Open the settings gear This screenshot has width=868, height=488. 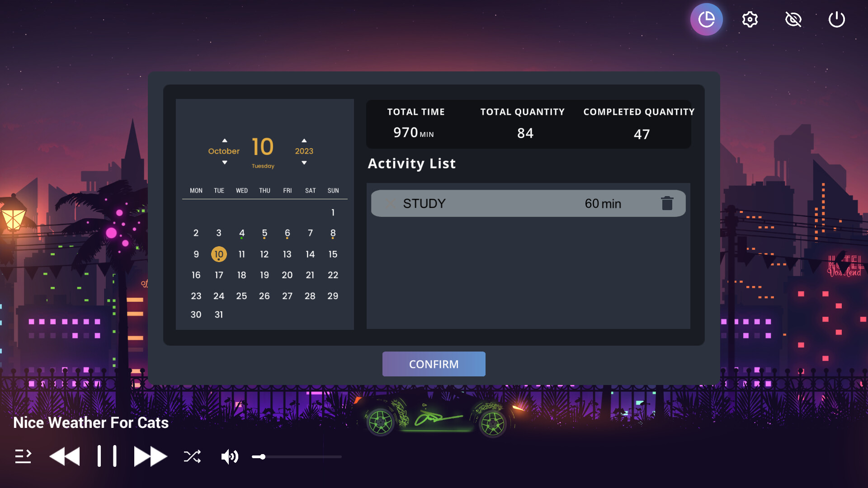pyautogui.click(x=750, y=19)
